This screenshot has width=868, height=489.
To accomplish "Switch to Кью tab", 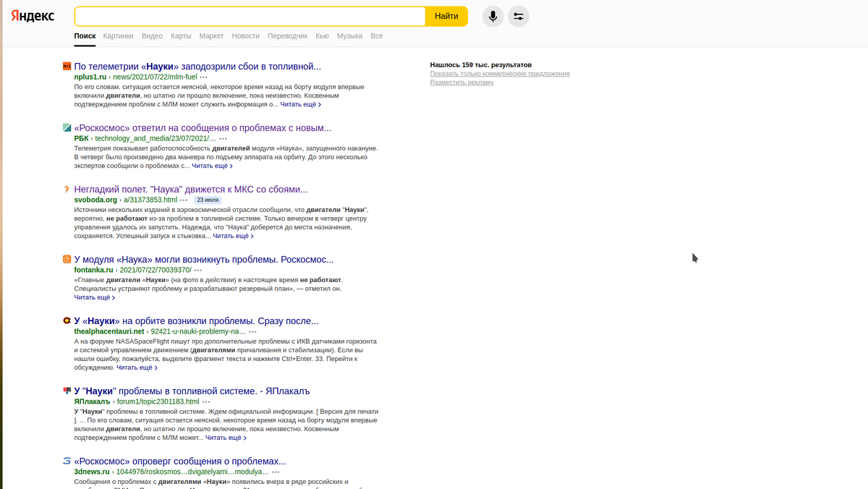I will click(x=323, y=36).
